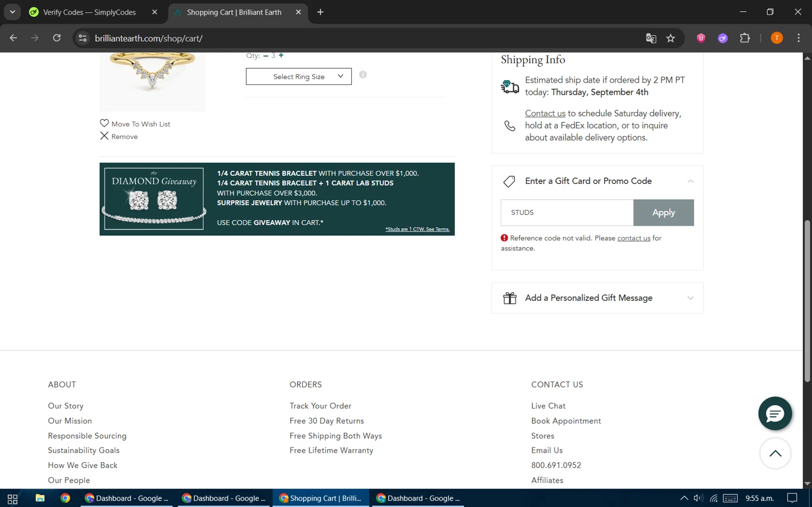This screenshot has height=507, width=812.
Task: Open the red shield extension icon
Action: pos(701,38)
